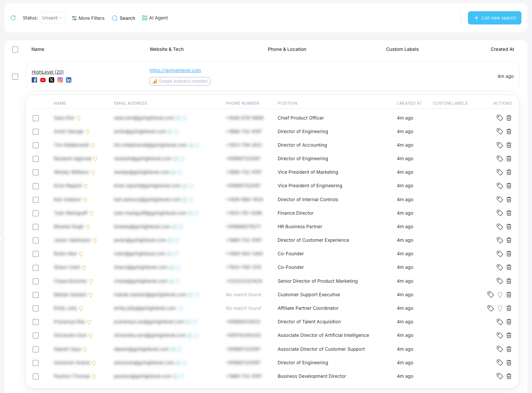The height and width of the screenshot is (393, 532).
Task: Click the Phone & Location column header
Action: pos(287,49)
